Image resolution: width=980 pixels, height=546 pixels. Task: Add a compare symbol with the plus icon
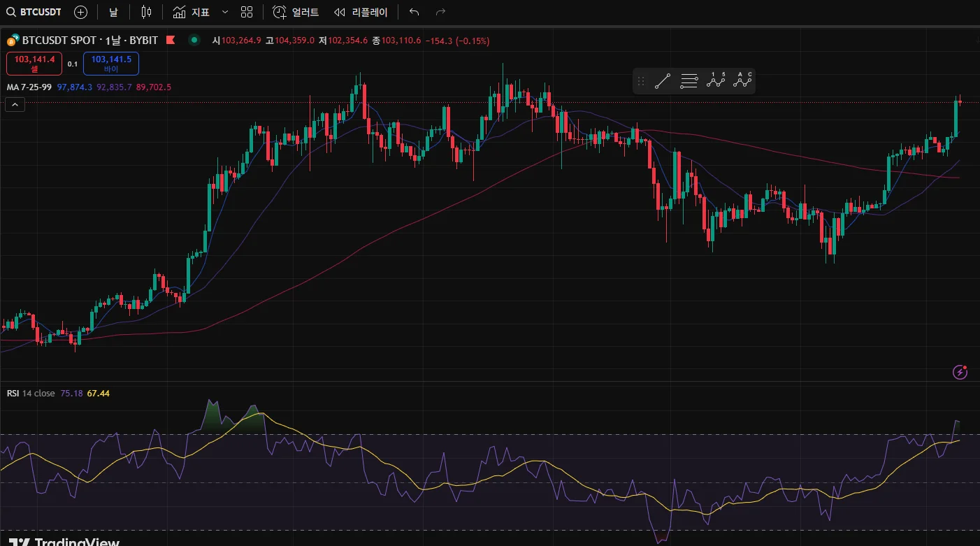click(x=80, y=12)
